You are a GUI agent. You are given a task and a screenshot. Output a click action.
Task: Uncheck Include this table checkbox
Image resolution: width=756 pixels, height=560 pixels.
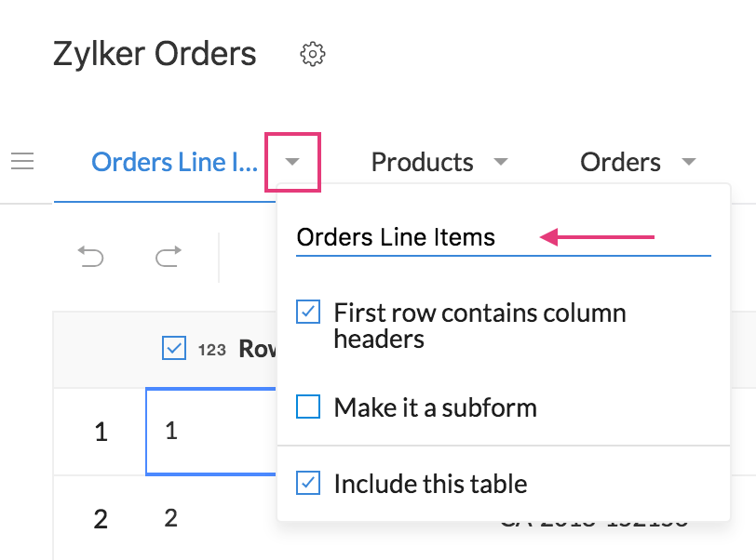(x=308, y=484)
